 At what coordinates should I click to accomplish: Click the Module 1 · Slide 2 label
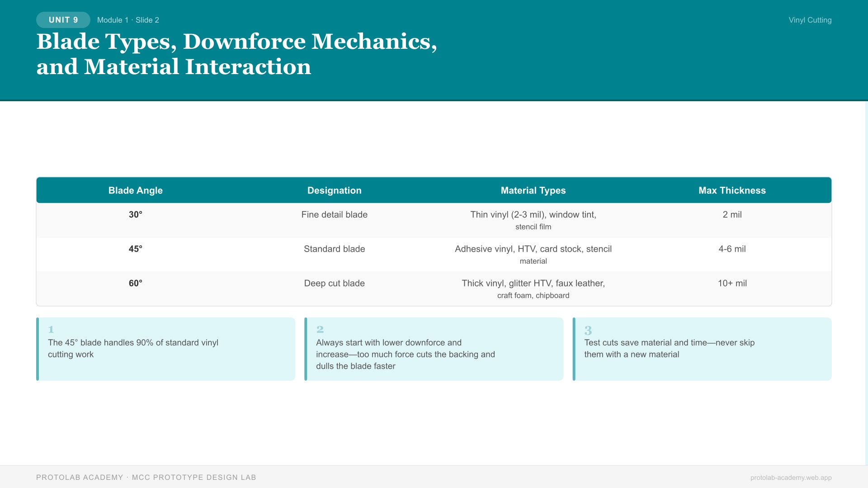(128, 20)
